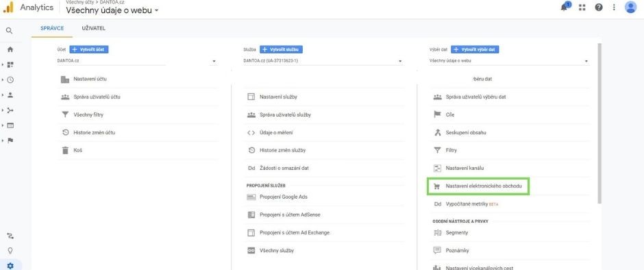Click the Všechny služby link icon
The height and width of the screenshot is (270, 644).
[x=251, y=250]
